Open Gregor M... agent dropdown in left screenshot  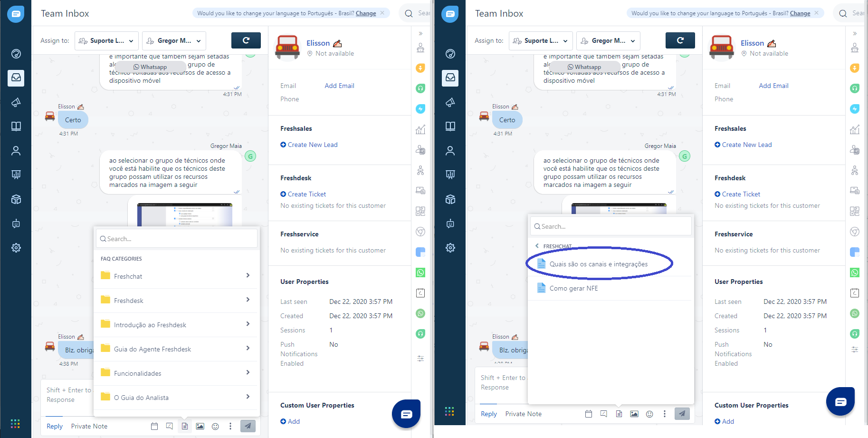174,41
